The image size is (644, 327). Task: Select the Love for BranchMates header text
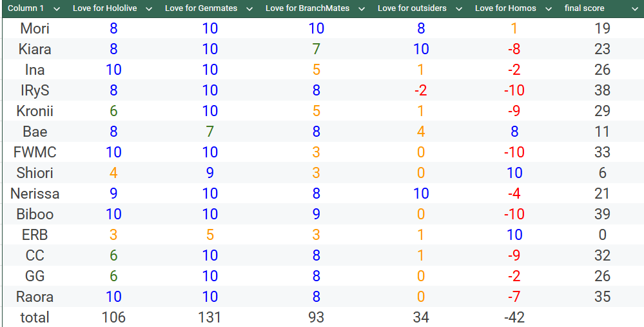[307, 8]
